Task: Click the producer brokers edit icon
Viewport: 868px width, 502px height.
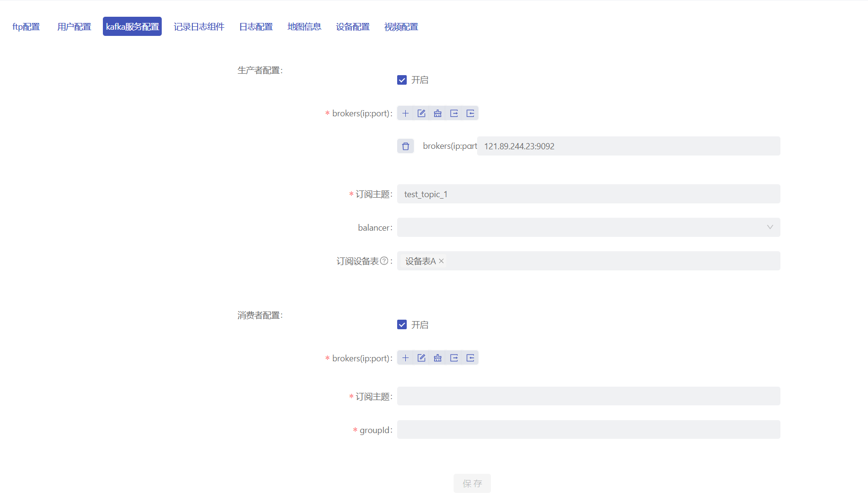Action: click(422, 113)
